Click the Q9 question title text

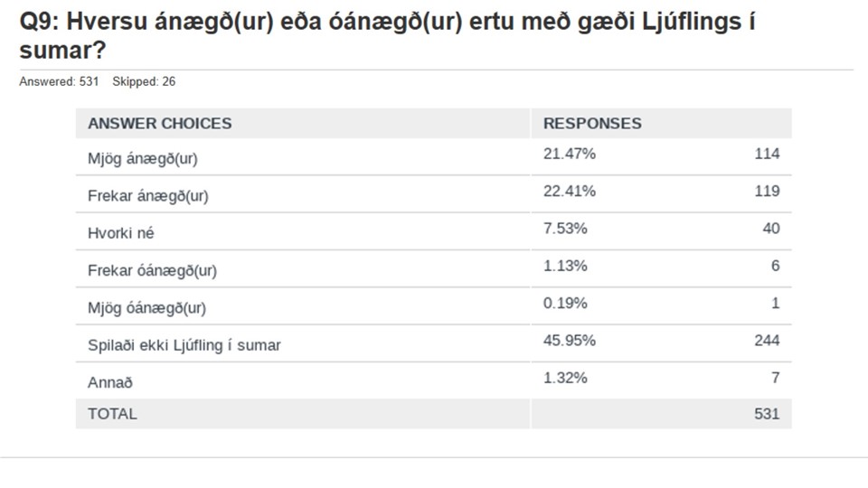click(387, 36)
